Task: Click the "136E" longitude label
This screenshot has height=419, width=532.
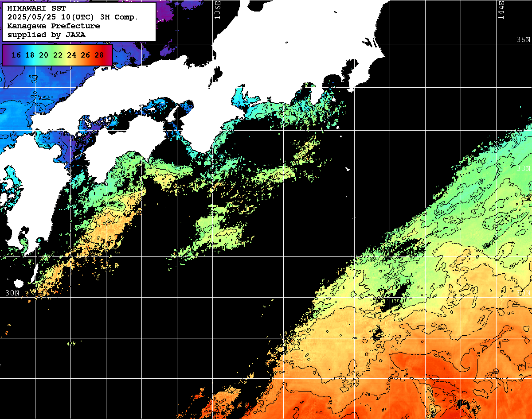Action: [x=217, y=10]
